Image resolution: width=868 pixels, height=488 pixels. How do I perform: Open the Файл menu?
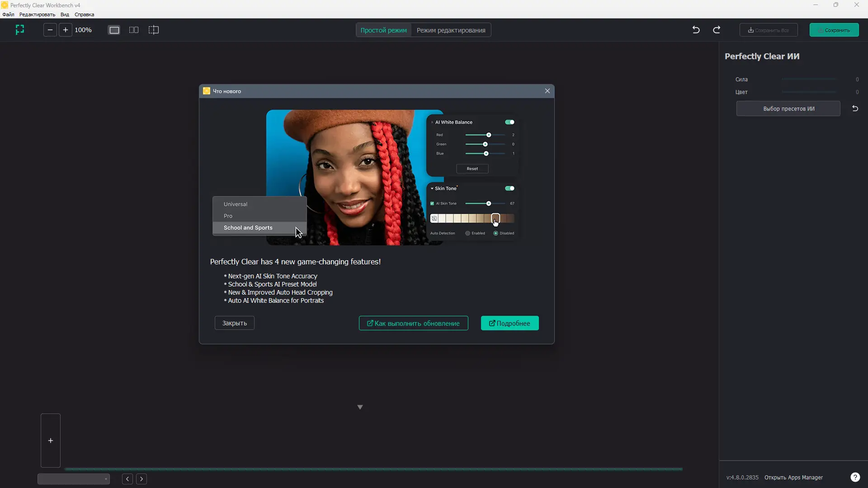[8, 14]
